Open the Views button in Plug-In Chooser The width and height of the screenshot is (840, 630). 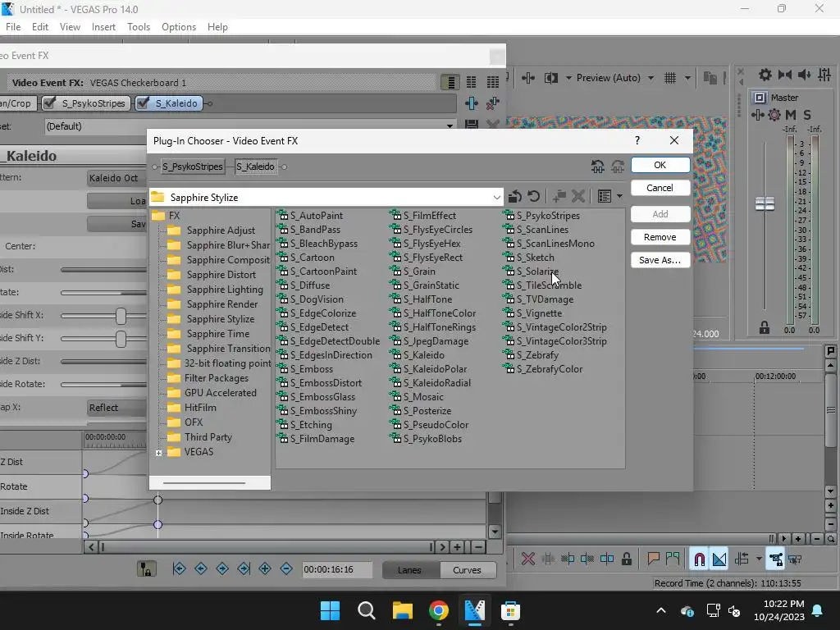click(x=605, y=197)
